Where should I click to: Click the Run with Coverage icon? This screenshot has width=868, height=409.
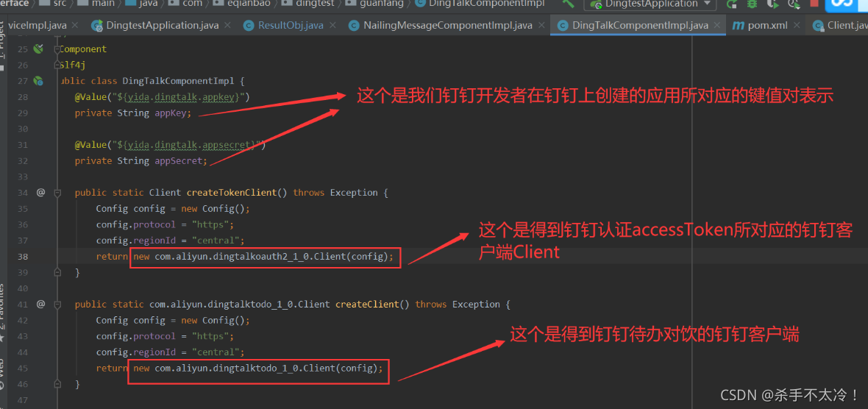click(774, 4)
